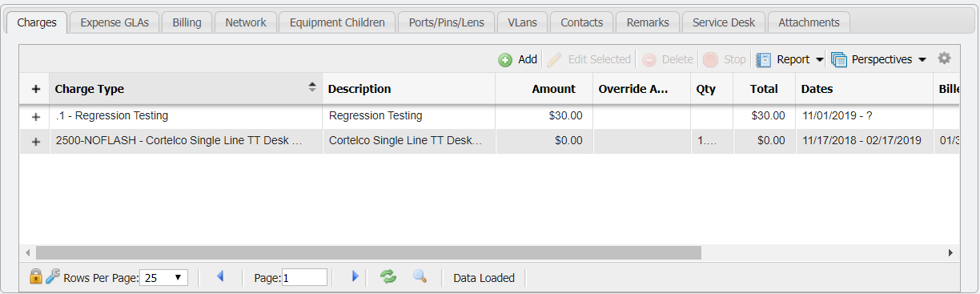Screen dimensions: 980x294
Task: Open grid settings gear icon
Action: (x=944, y=58)
